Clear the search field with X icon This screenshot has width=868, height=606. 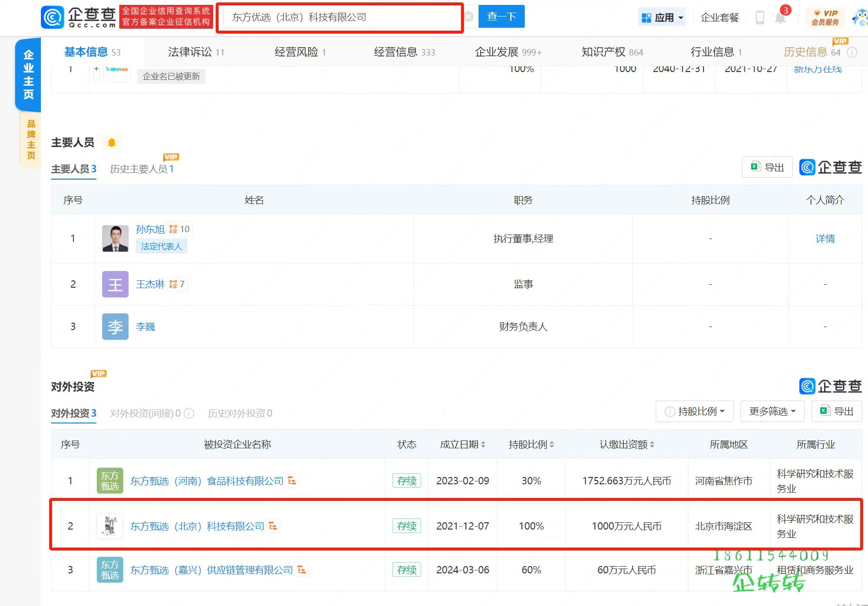tap(469, 17)
